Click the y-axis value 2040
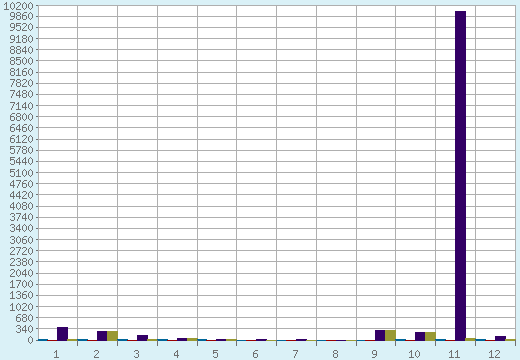Image resolution: width=520 pixels, height=360 pixels. point(21,273)
